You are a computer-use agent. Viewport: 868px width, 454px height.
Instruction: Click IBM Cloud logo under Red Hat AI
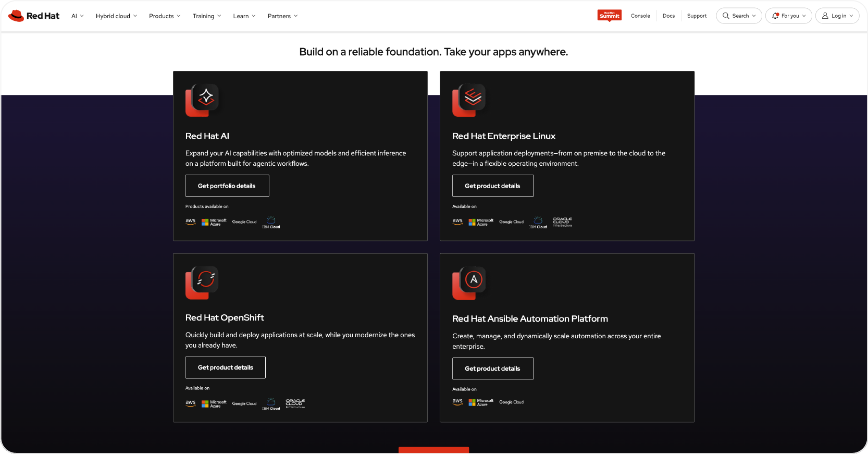point(271,223)
